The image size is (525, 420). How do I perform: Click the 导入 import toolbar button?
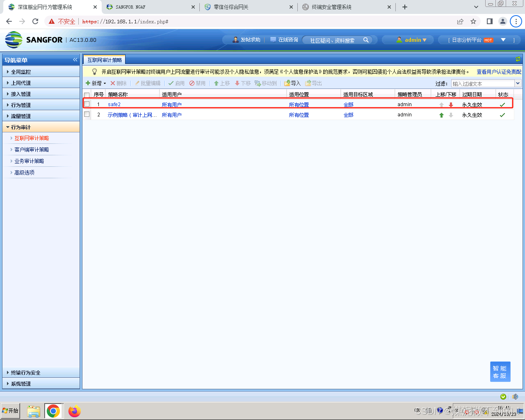click(292, 83)
